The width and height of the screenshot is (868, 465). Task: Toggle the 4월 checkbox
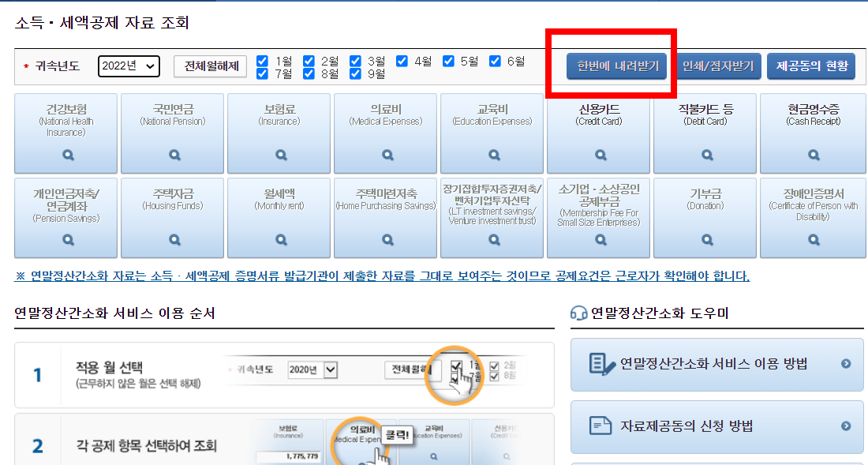[402, 61]
